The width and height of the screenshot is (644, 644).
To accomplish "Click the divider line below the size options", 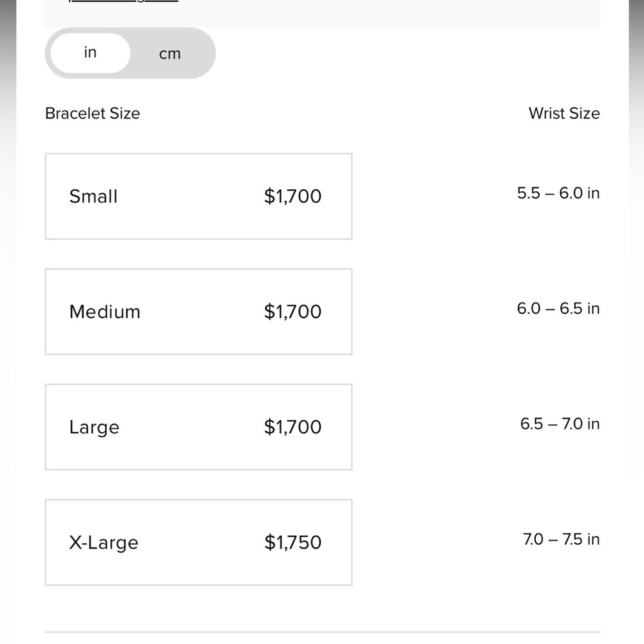I will coord(322,632).
